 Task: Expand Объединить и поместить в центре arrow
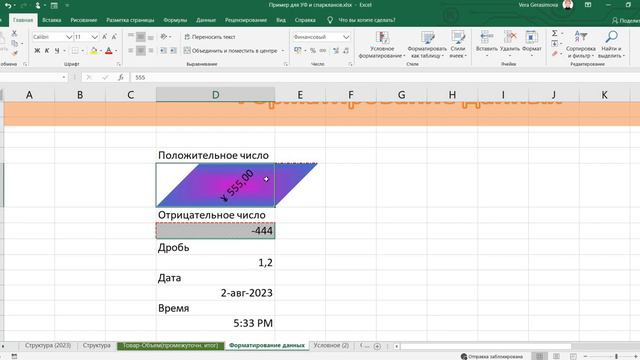[283, 51]
